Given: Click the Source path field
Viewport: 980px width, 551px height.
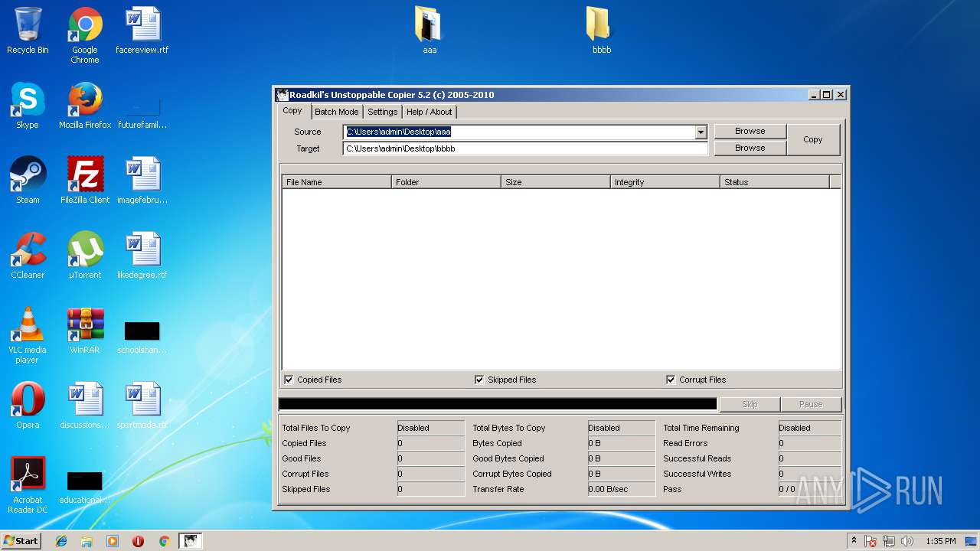Looking at the screenshot, I should click(x=519, y=132).
